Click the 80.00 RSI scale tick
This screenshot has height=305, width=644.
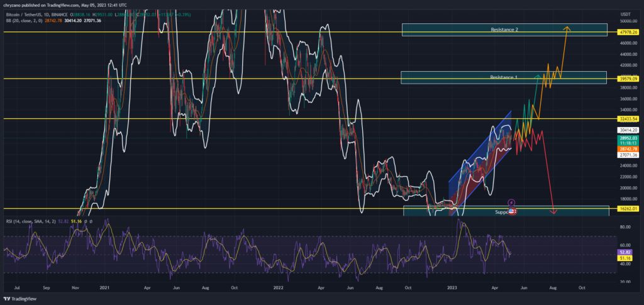coord(625,226)
